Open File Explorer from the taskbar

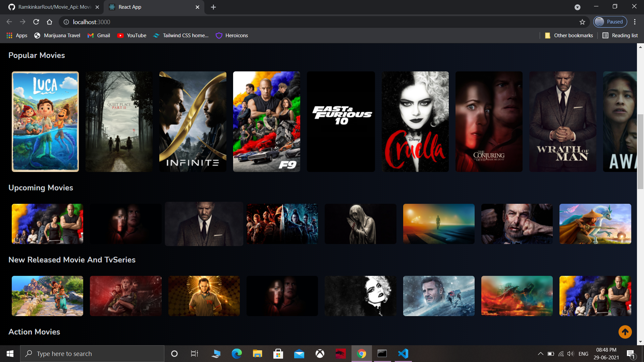click(257, 354)
